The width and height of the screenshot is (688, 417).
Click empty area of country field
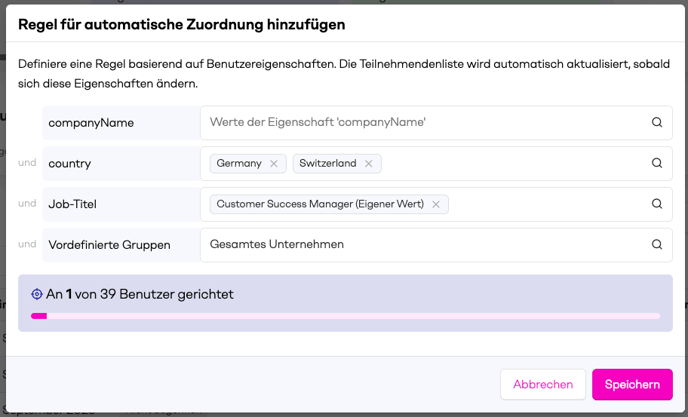coord(510,163)
